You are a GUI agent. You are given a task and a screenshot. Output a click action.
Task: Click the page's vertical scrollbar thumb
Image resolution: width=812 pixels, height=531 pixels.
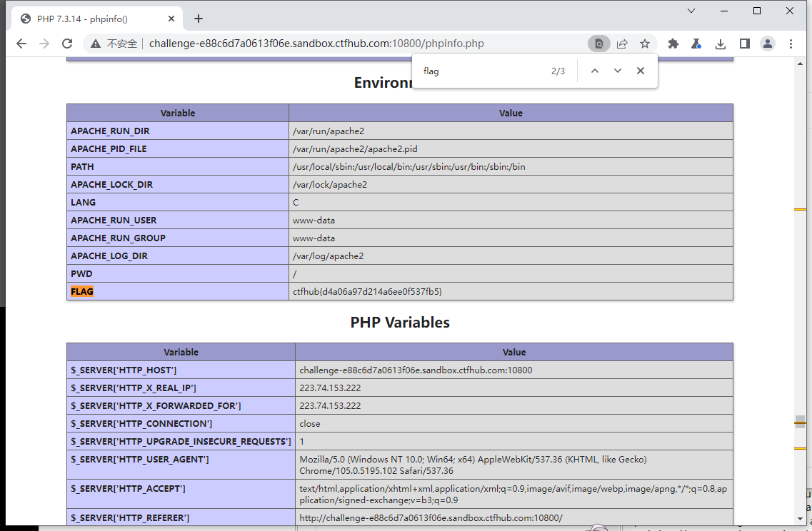point(800,421)
